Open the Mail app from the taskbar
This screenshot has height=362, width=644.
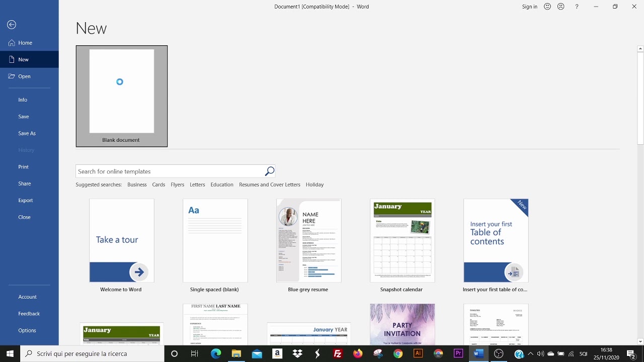coord(257,353)
